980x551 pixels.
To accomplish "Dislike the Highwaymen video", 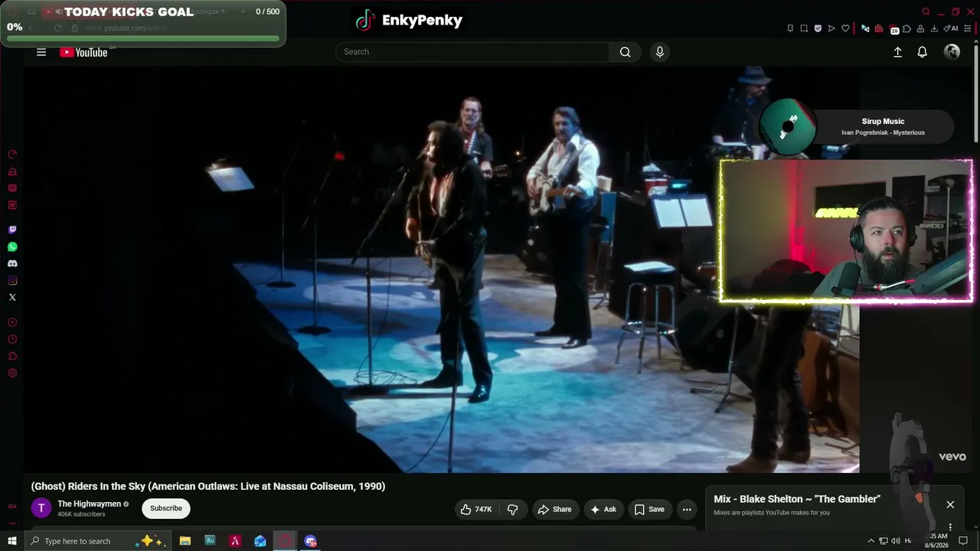I will pos(513,510).
